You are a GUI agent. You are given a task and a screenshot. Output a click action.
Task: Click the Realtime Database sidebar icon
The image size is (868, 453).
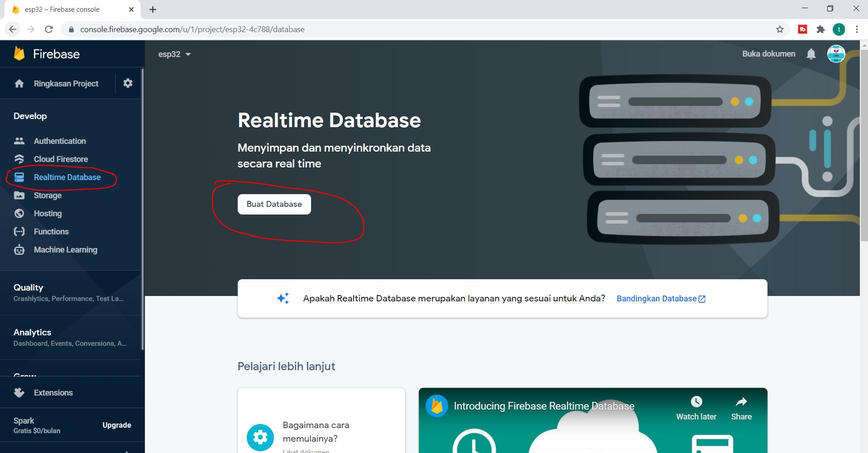tap(19, 177)
